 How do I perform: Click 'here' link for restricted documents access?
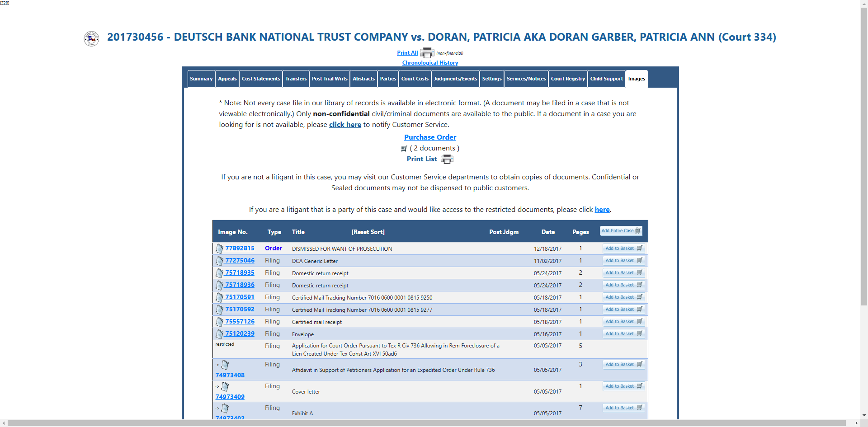pos(602,210)
